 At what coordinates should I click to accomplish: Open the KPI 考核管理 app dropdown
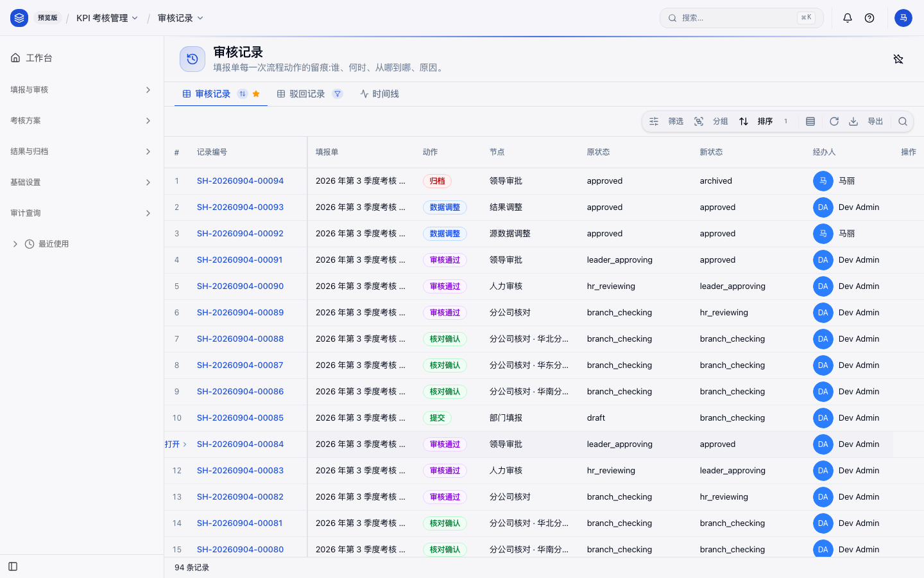(x=107, y=18)
